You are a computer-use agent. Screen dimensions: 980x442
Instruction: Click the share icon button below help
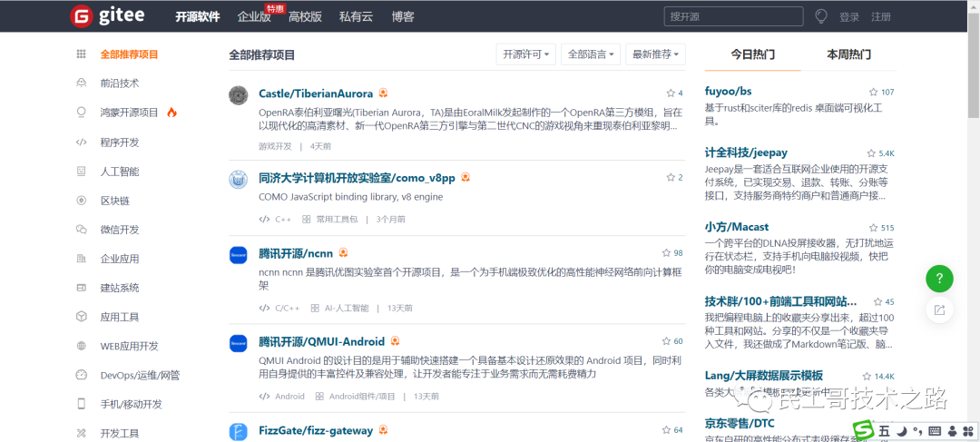[x=939, y=309]
